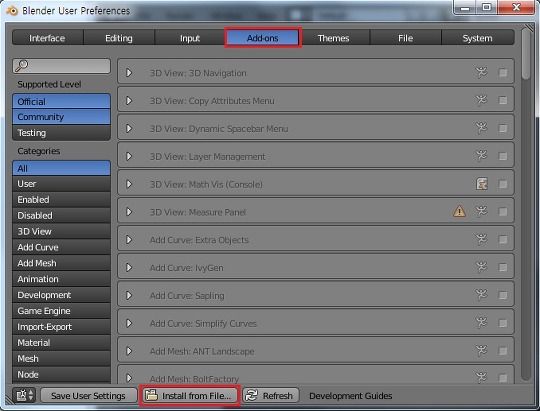Expand the Simplify Curves details
Viewport: 540px width, 411px height.
click(129, 323)
